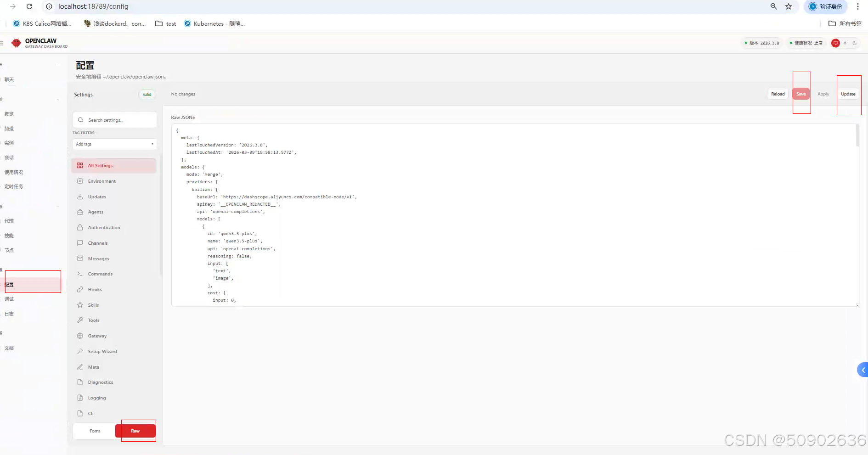868x455 pixels.
Task: Click the Cli file icon
Action: point(80,413)
